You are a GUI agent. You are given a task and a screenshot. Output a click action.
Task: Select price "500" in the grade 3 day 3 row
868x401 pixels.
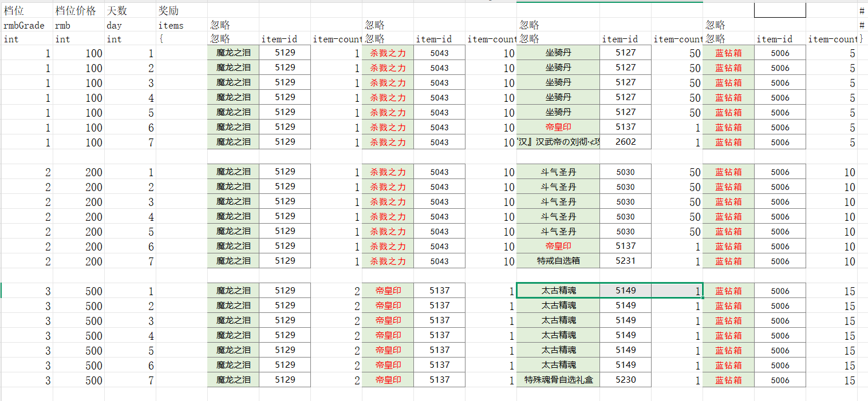[78, 320]
